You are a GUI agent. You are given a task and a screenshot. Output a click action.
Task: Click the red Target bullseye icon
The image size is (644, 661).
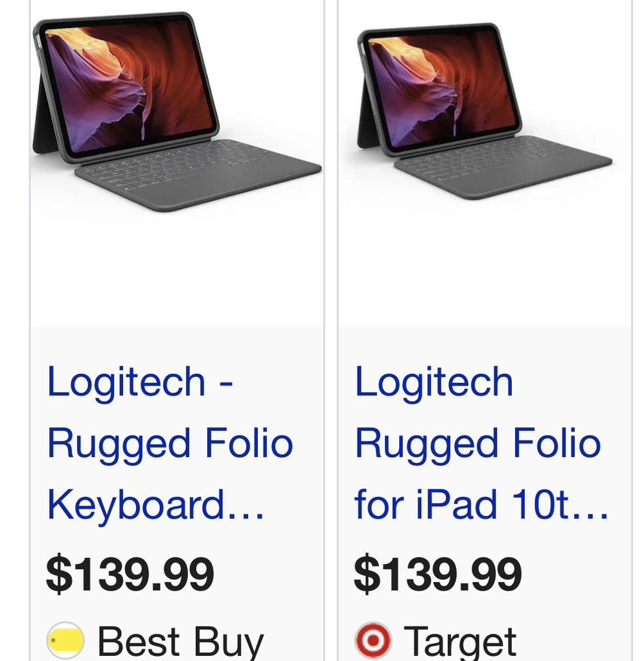click(373, 640)
